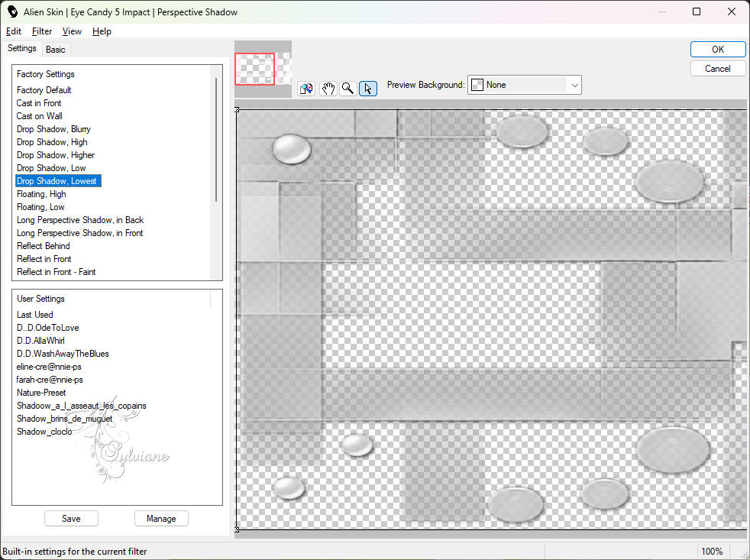Click the navigator preview thumbnail
The width and height of the screenshot is (750, 560).
point(263,69)
